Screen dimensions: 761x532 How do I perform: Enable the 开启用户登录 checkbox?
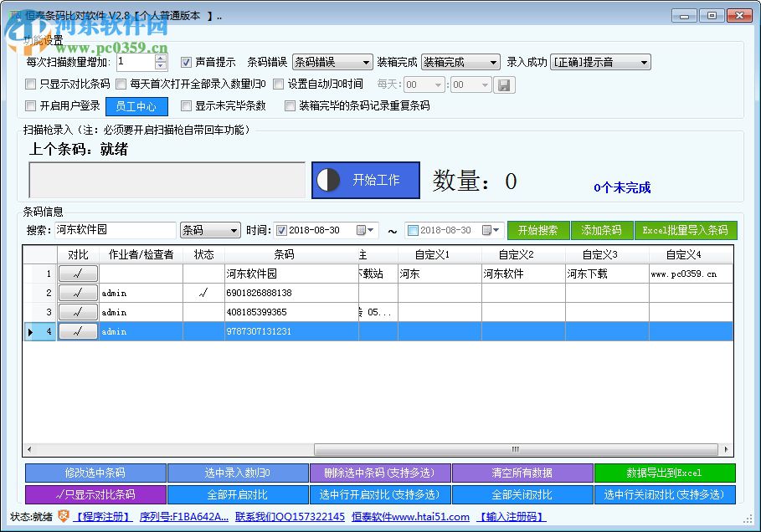click(x=30, y=106)
